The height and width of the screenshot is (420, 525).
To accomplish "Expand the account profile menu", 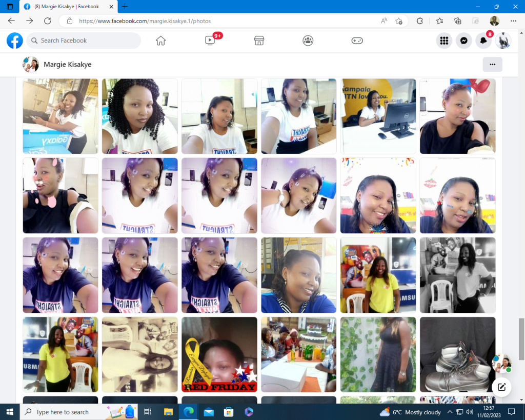I will tap(503, 41).
